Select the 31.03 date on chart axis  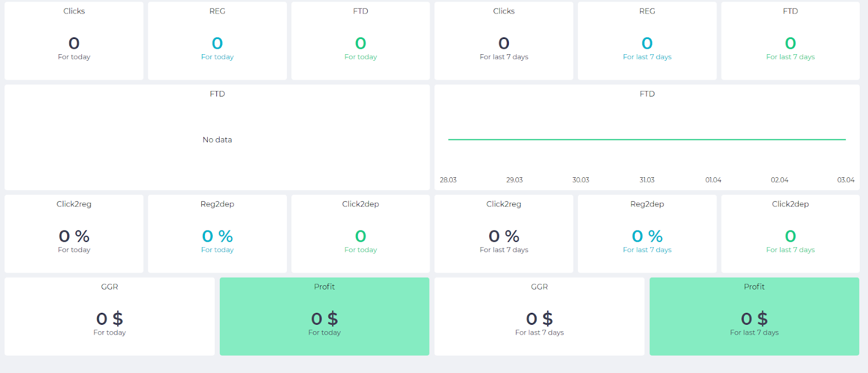coord(647,180)
